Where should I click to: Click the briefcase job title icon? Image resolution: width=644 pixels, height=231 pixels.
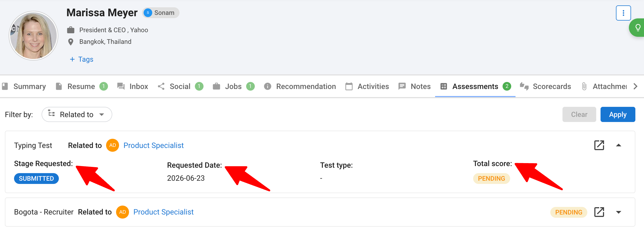[x=71, y=30]
